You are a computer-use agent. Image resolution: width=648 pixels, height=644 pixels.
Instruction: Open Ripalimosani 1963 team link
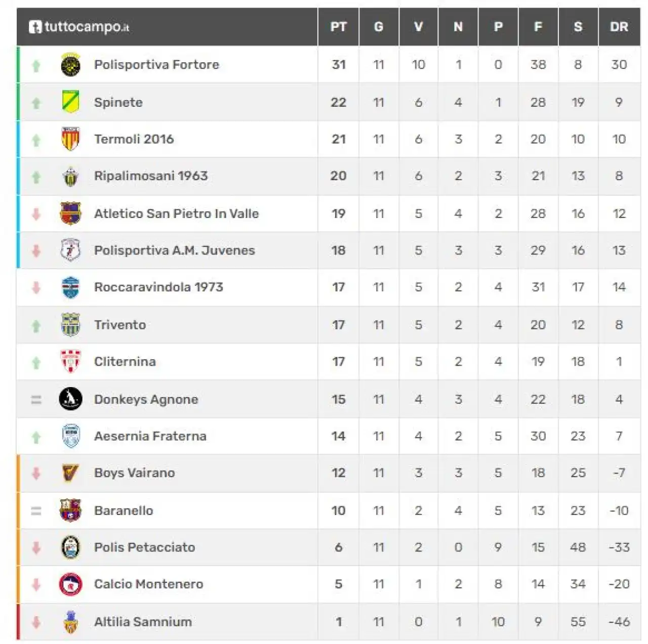pyautogui.click(x=151, y=176)
